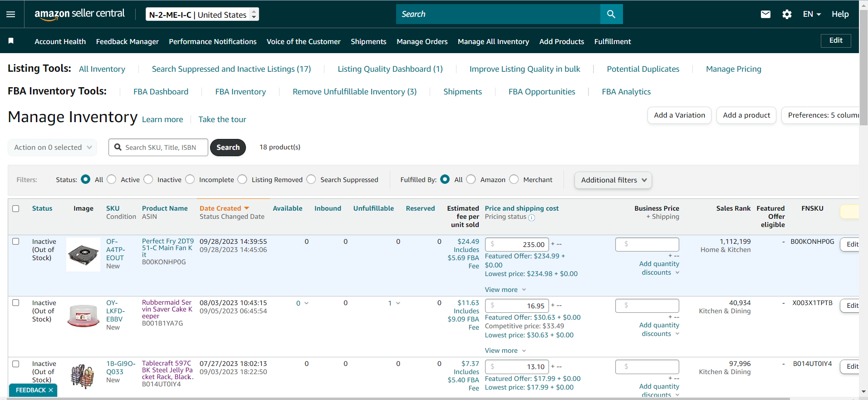868x400 pixels.
Task: Open the EN language dropdown
Action: coord(812,14)
